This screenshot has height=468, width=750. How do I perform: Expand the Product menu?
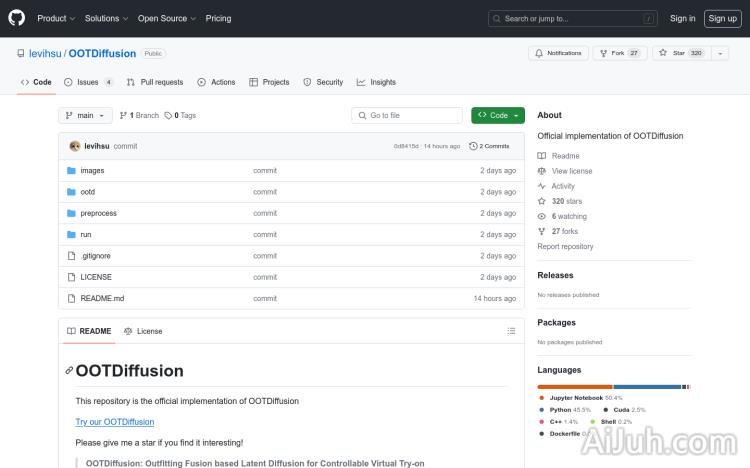[x=55, y=18]
